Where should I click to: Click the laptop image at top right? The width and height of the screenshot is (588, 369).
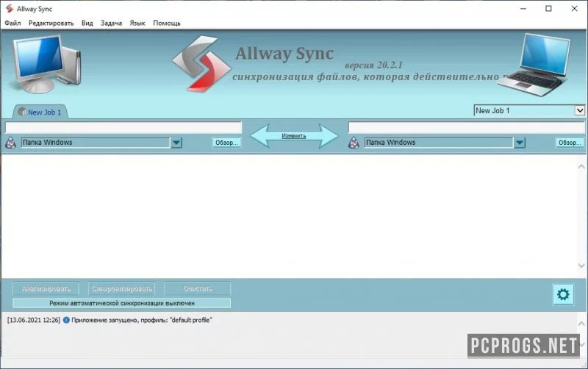(535, 65)
